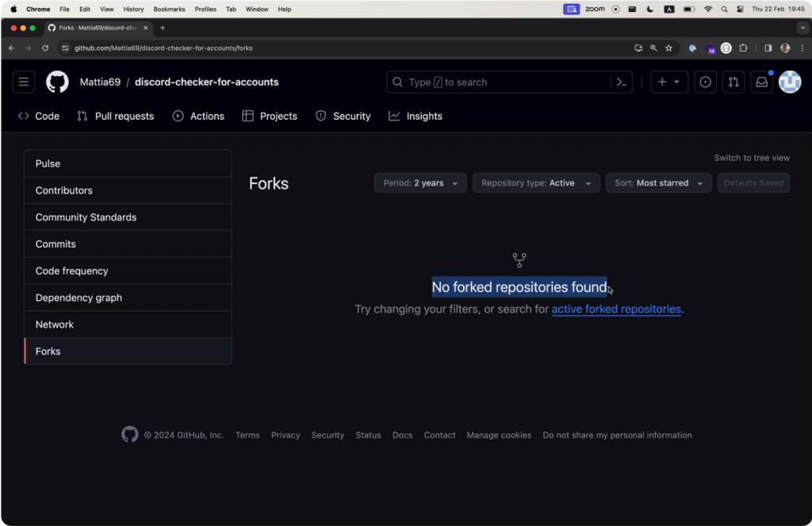The image size is (812, 526).
Task: Open your profile avatar menu
Action: click(x=790, y=82)
